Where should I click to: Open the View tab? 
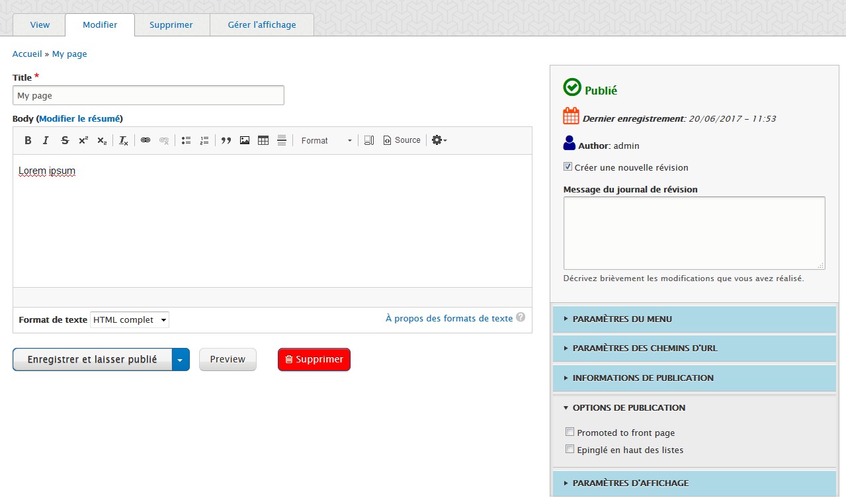click(x=40, y=24)
